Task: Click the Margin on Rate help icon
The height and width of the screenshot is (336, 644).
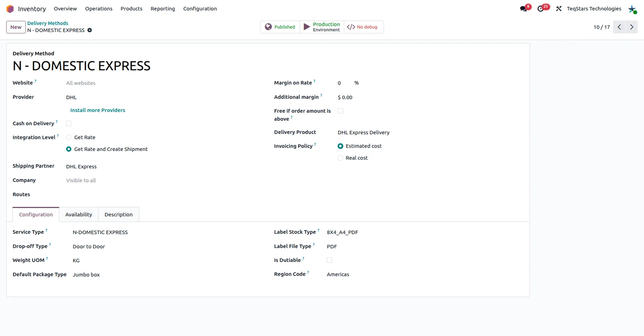Action: (x=315, y=81)
